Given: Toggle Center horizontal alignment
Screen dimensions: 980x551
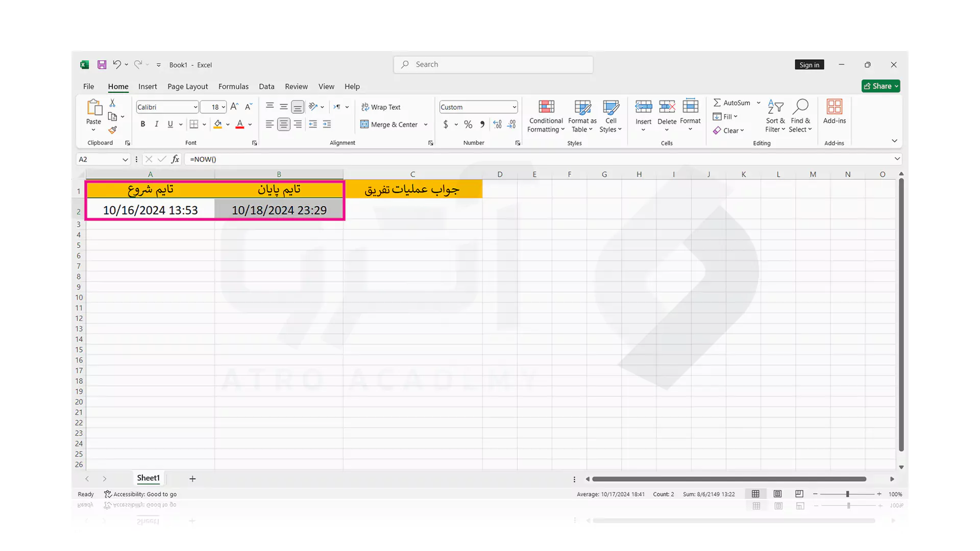Looking at the screenshot, I should [284, 124].
